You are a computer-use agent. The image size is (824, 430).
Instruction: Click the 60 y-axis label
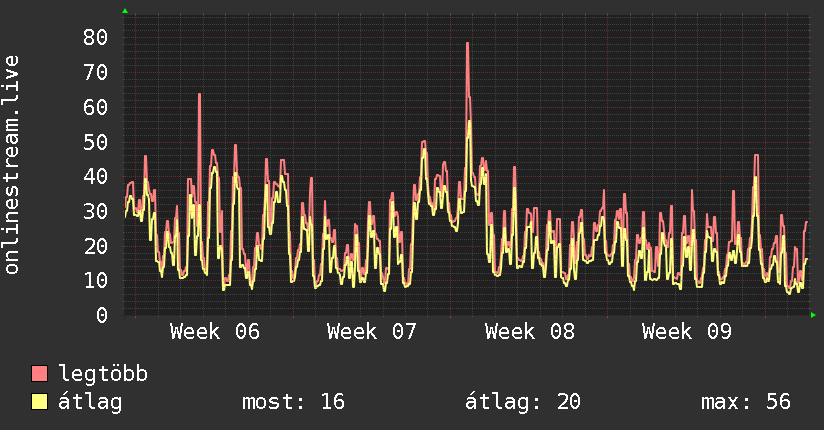pos(95,107)
